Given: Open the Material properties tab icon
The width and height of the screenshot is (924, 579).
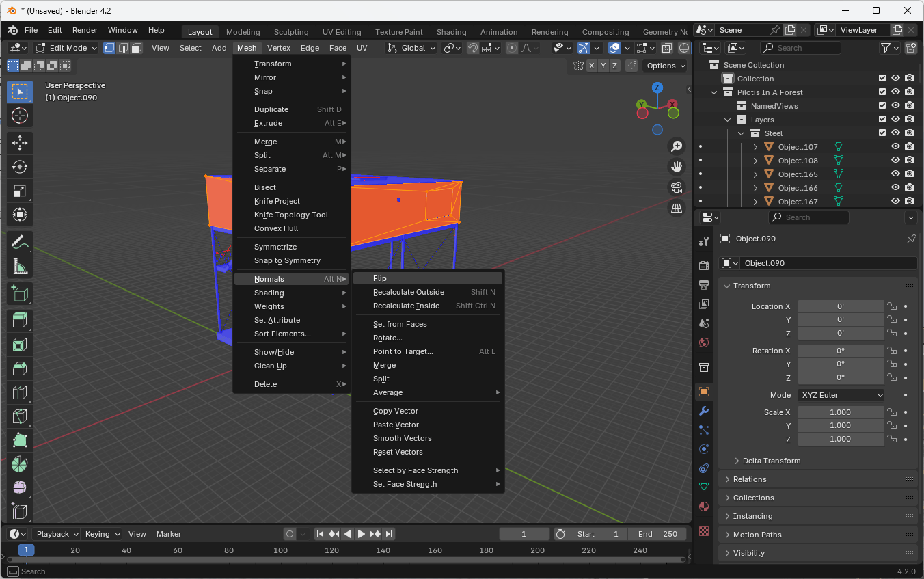Looking at the screenshot, I should 704,507.
